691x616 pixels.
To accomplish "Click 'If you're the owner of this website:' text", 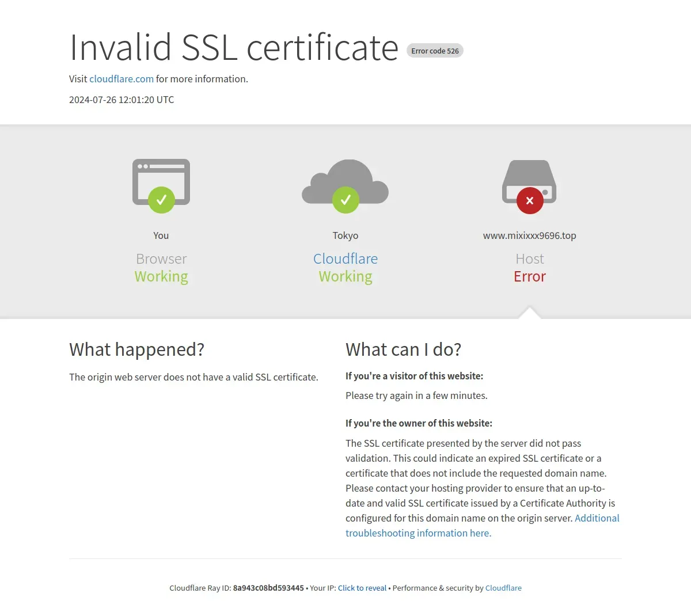I will coord(419,423).
